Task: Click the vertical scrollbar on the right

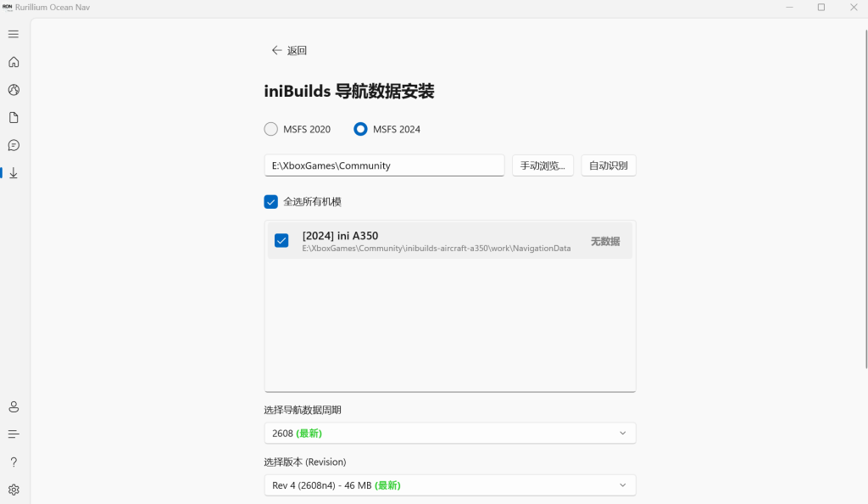Action: pyautogui.click(x=866, y=199)
